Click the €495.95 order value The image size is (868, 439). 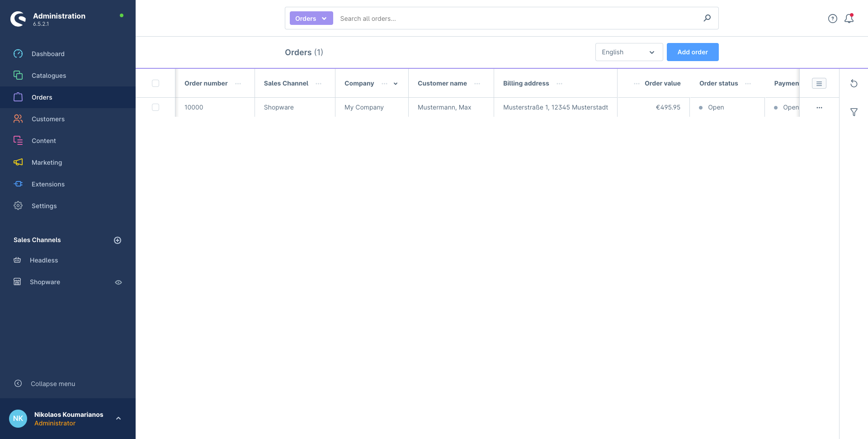point(668,107)
